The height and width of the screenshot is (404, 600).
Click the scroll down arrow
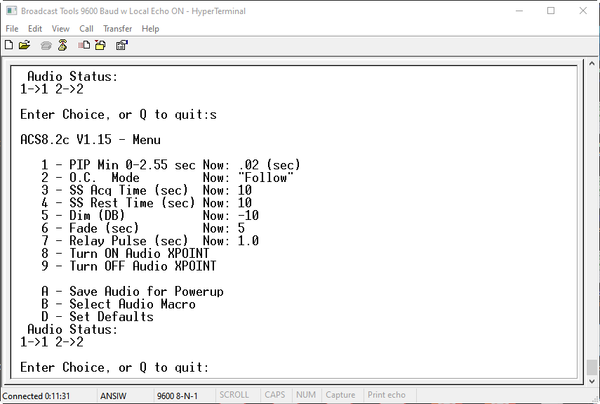point(592,381)
